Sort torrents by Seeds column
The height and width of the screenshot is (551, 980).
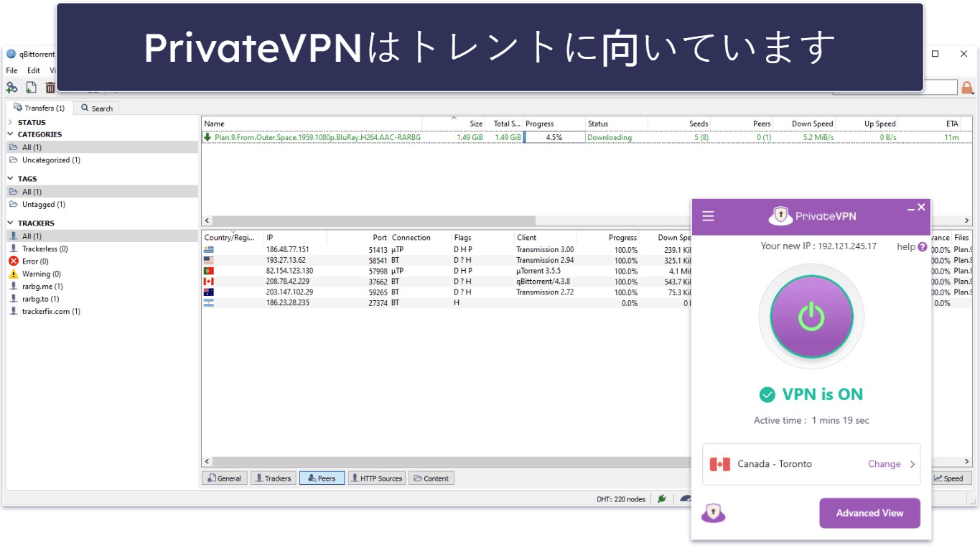680,124
